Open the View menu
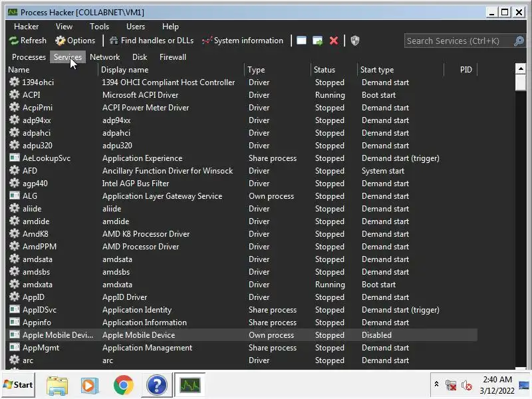 (64, 27)
